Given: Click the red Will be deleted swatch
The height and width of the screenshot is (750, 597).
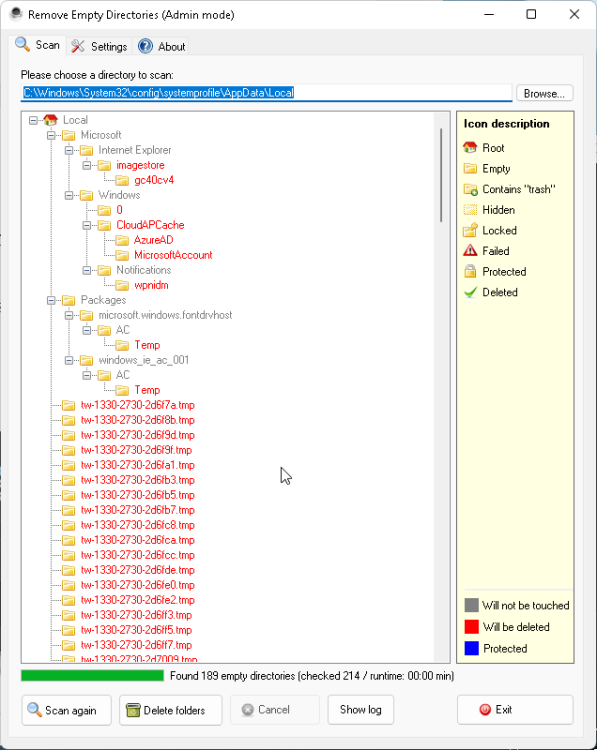Looking at the screenshot, I should [472, 627].
